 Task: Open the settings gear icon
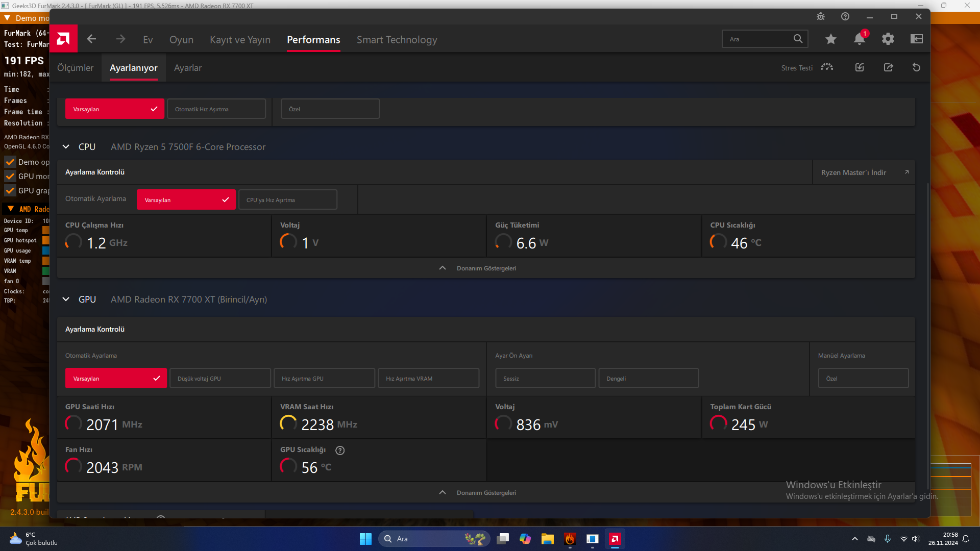tap(888, 39)
